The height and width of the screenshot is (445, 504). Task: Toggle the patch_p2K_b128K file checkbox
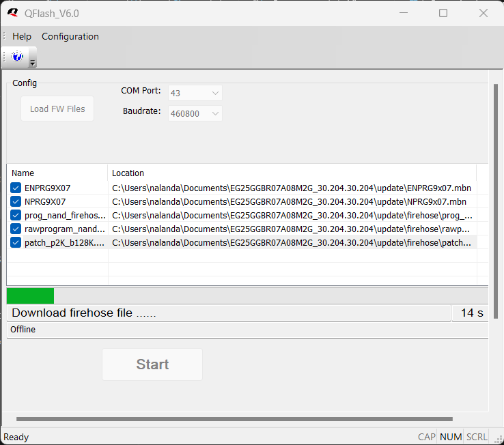click(16, 242)
